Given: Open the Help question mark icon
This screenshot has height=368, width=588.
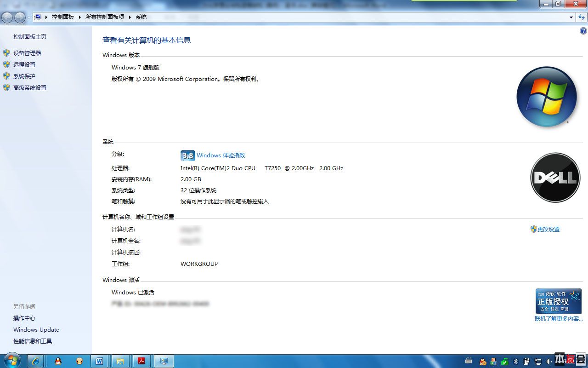Looking at the screenshot, I should coord(582,31).
